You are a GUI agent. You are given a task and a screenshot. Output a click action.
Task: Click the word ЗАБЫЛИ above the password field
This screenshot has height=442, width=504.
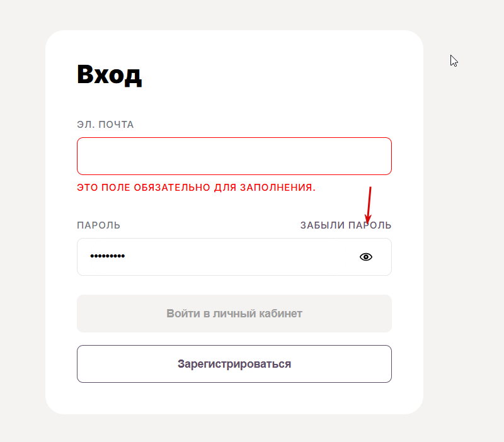pos(322,225)
